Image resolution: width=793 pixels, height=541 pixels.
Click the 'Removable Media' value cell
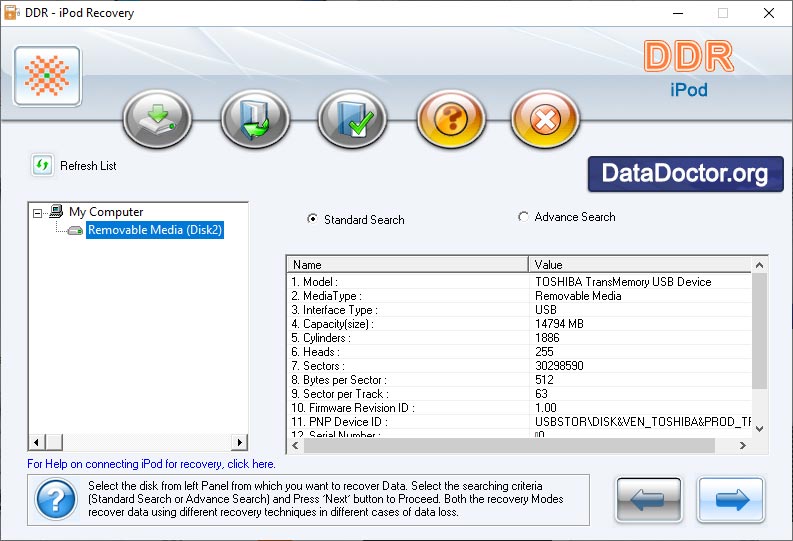578,296
